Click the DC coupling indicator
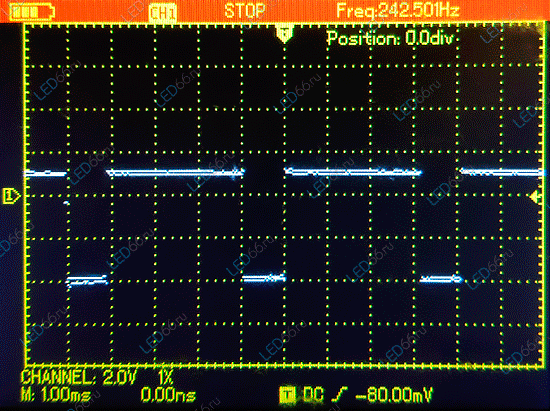The image size is (550, 411). pos(313,395)
